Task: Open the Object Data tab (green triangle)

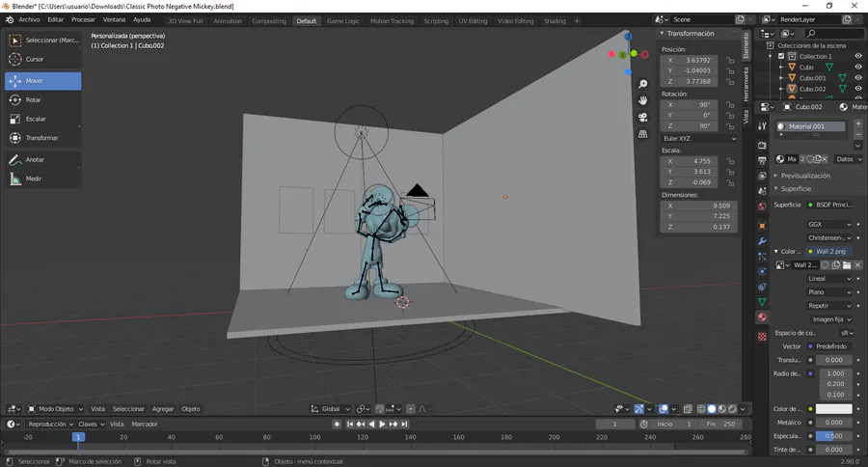Action: [x=762, y=302]
